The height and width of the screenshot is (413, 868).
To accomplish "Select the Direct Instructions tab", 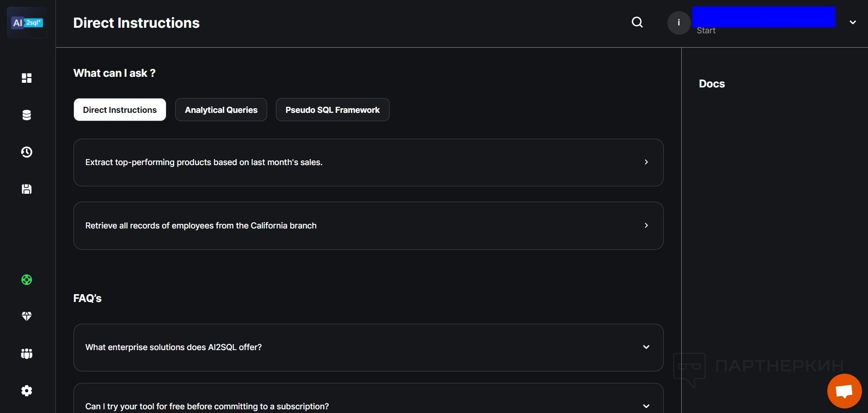I will [120, 110].
